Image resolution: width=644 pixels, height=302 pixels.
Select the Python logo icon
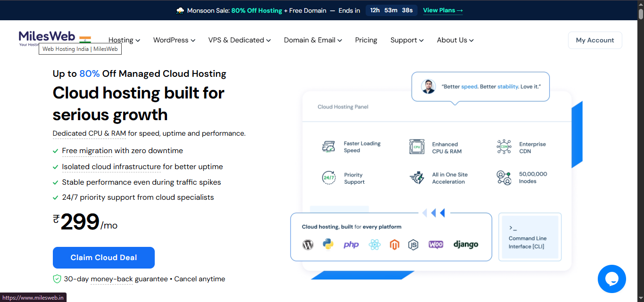click(328, 244)
